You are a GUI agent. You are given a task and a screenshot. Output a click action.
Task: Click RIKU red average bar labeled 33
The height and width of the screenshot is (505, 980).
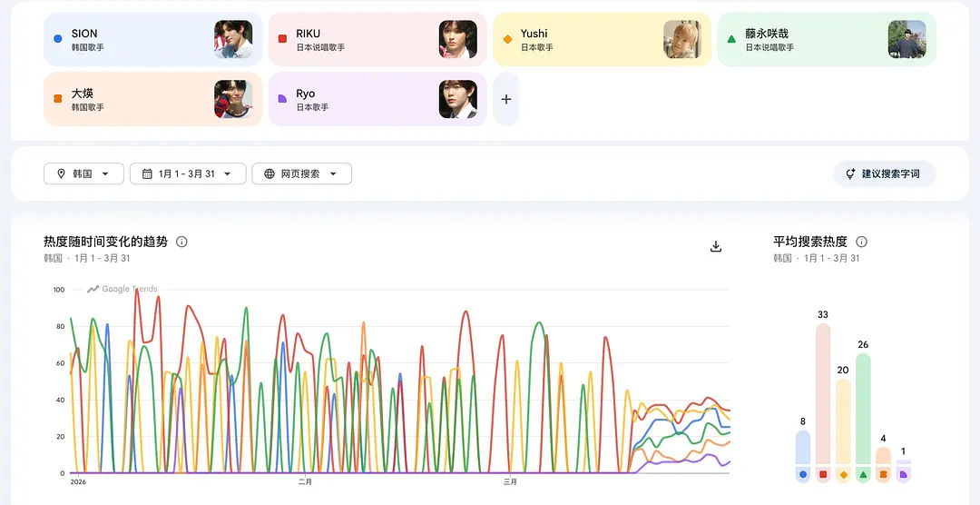coord(823,394)
